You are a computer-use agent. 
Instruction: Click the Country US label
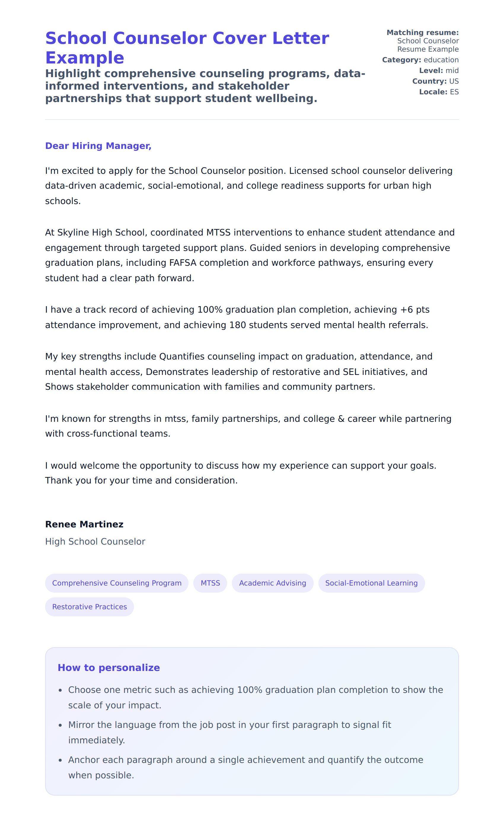click(x=435, y=81)
